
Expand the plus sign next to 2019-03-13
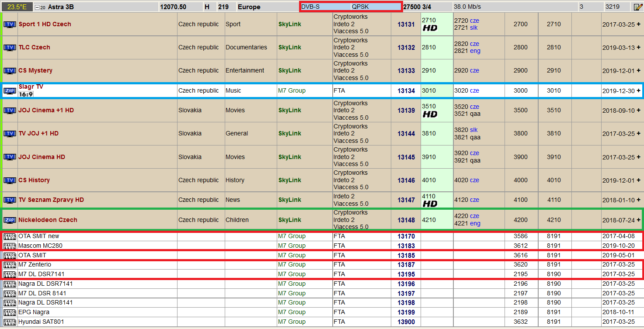pos(639,48)
